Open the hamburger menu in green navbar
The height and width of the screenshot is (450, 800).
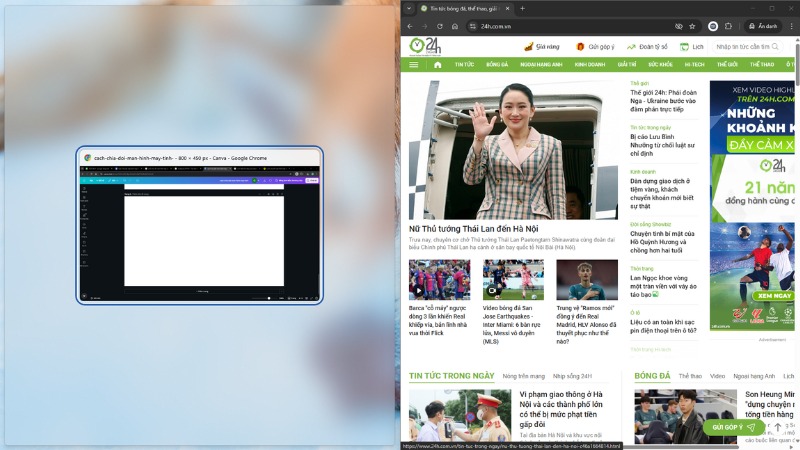click(413, 65)
